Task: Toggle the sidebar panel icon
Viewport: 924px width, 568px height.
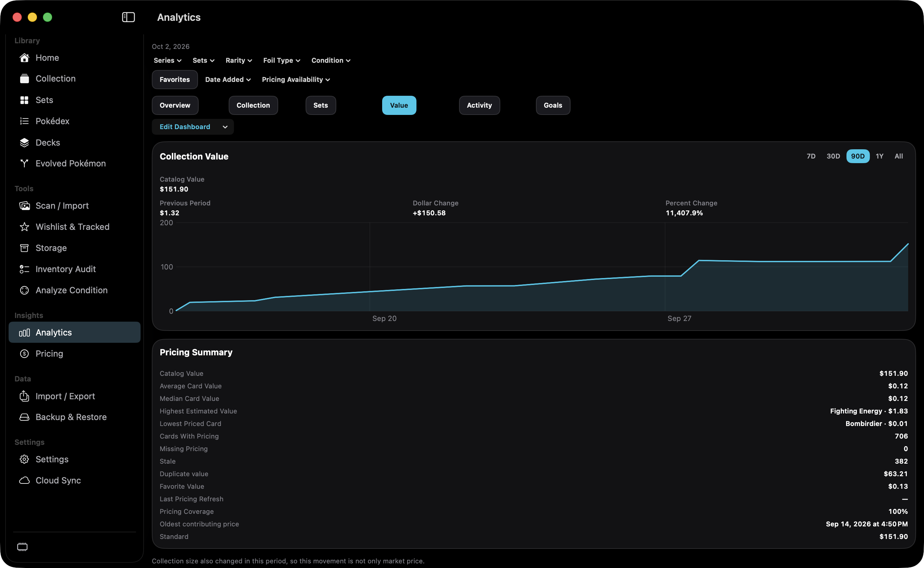Action: (x=128, y=17)
